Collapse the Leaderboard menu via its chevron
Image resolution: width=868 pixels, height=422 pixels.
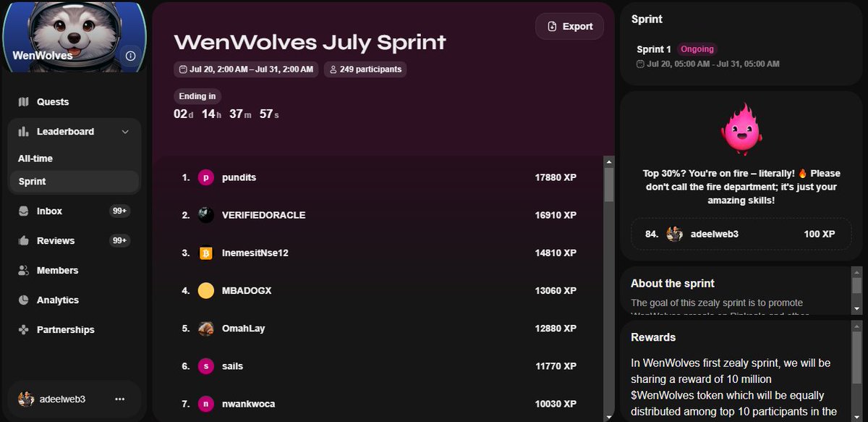[124, 131]
